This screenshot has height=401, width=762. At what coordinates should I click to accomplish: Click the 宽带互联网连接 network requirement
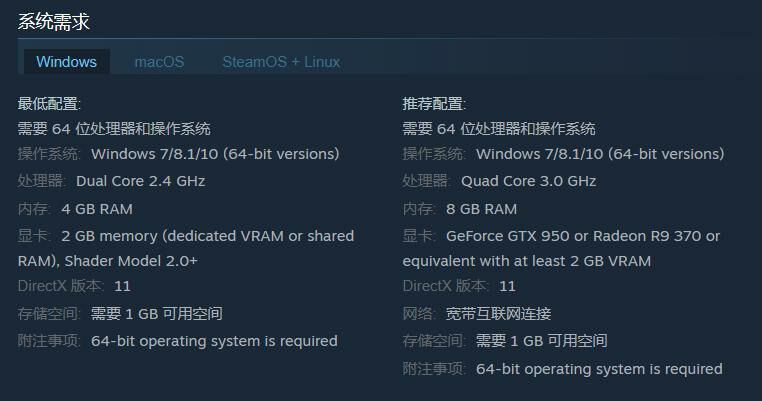[499, 314]
